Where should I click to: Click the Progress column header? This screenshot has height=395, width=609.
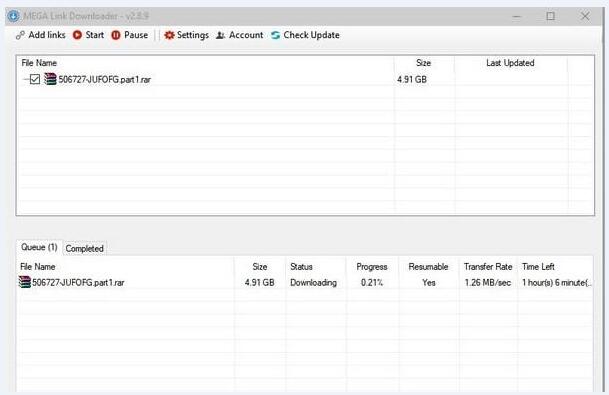click(x=372, y=267)
